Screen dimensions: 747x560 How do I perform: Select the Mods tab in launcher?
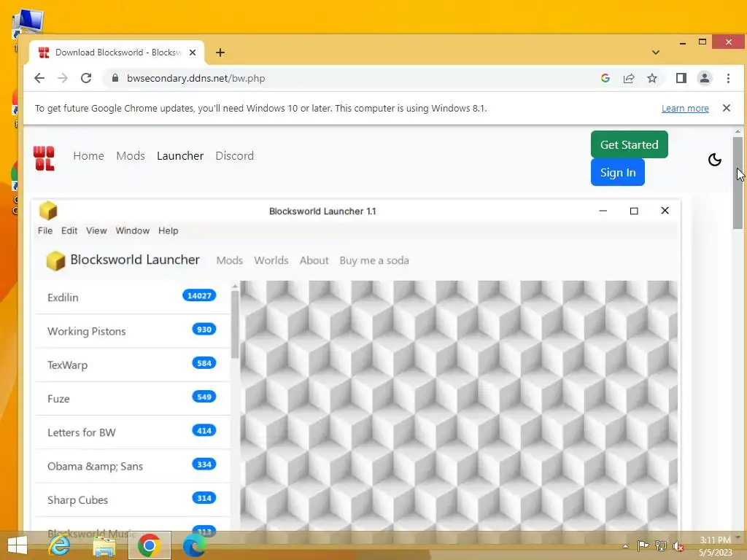coord(230,260)
